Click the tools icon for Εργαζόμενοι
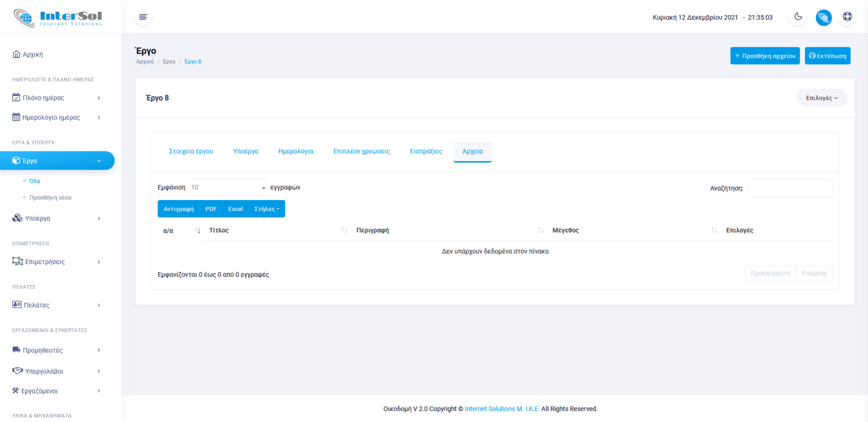 16,391
